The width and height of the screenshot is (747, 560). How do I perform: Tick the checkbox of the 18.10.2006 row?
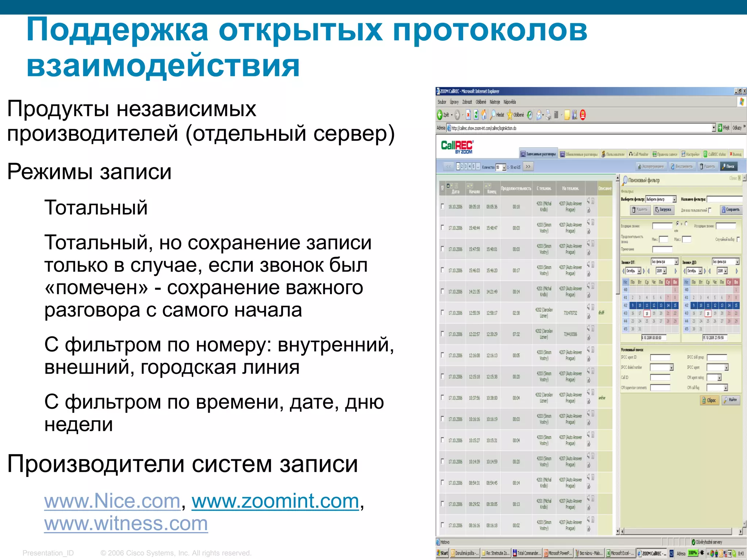click(442, 206)
